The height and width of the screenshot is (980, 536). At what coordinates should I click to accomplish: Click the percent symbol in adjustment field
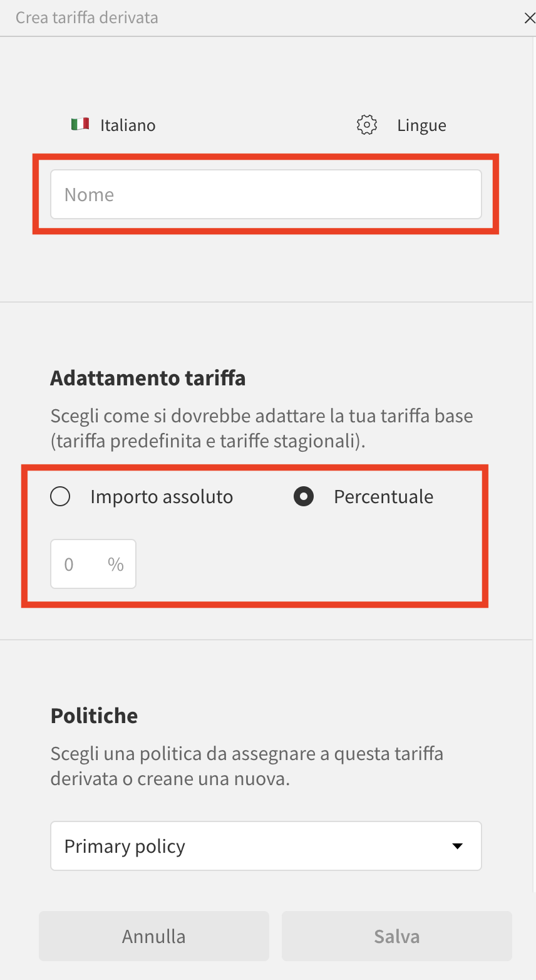(116, 564)
